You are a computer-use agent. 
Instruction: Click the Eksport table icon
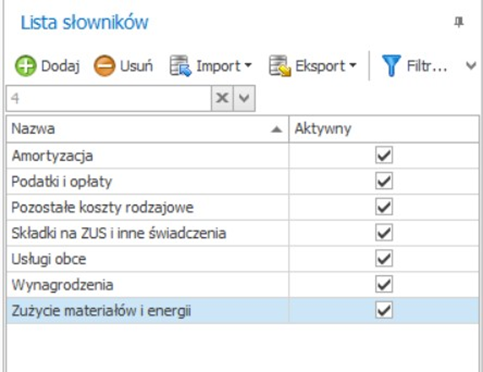pos(280,66)
